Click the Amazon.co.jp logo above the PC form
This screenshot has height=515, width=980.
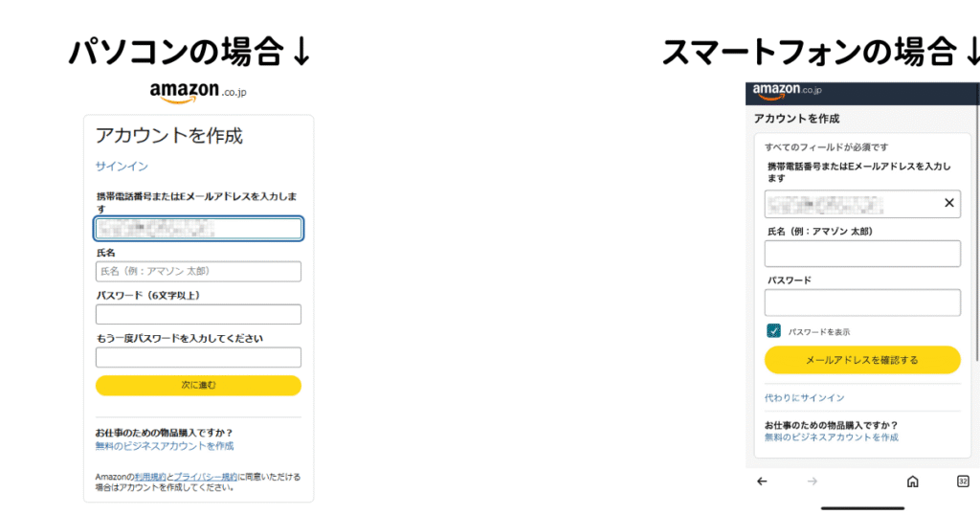(198, 92)
